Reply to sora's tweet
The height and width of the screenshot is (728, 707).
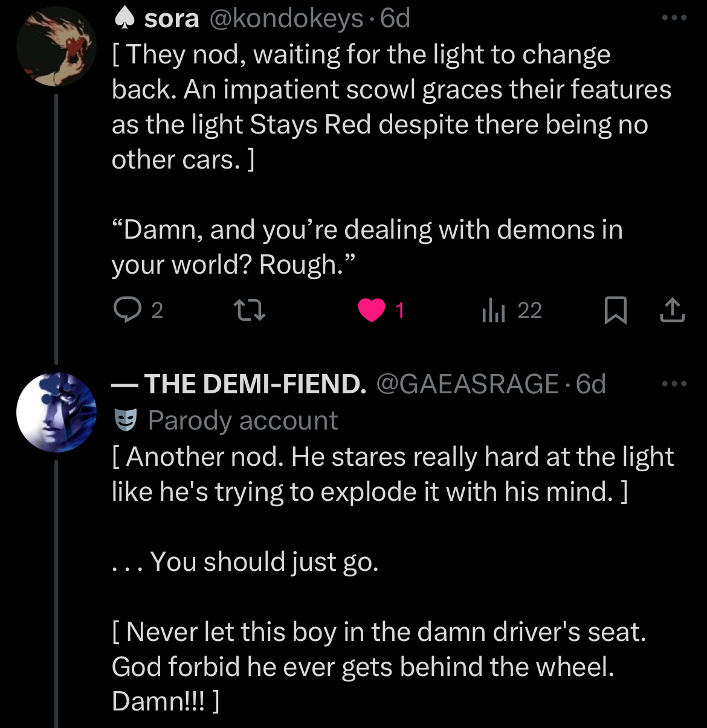[127, 311]
